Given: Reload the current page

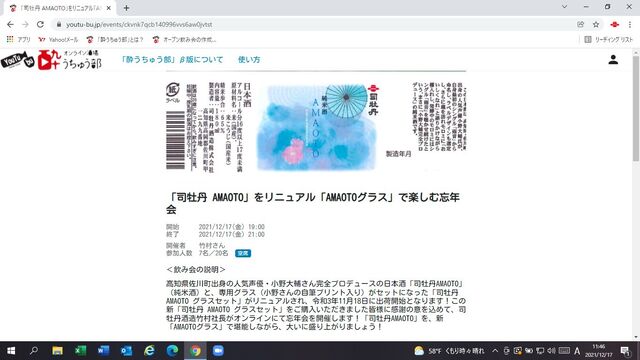Looking at the screenshot, I should pos(40,24).
